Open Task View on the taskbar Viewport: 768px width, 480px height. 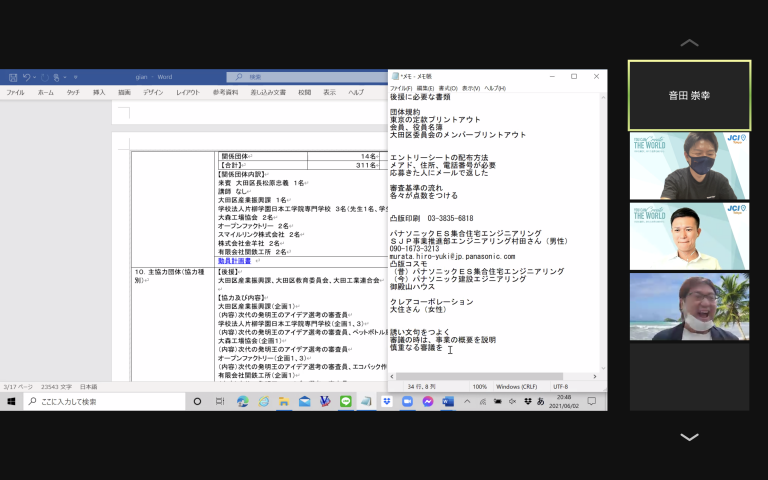(219, 401)
